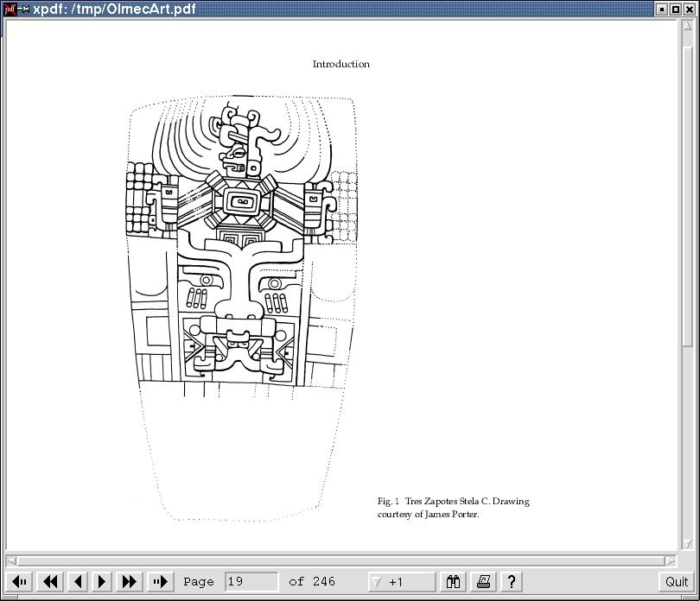Viewport: 700px width, 601px height.
Task: Click the horizontal scrollbar thumb
Action: (x=341, y=560)
